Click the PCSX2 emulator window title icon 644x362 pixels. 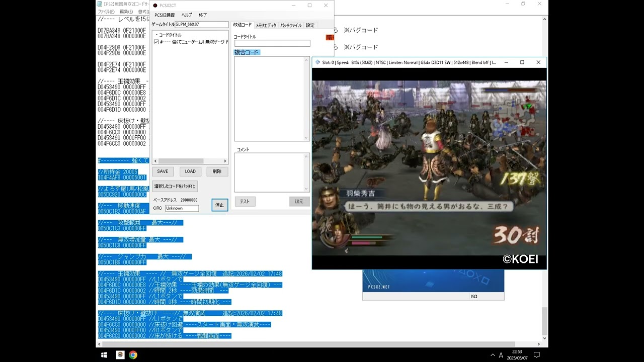pyautogui.click(x=317, y=62)
